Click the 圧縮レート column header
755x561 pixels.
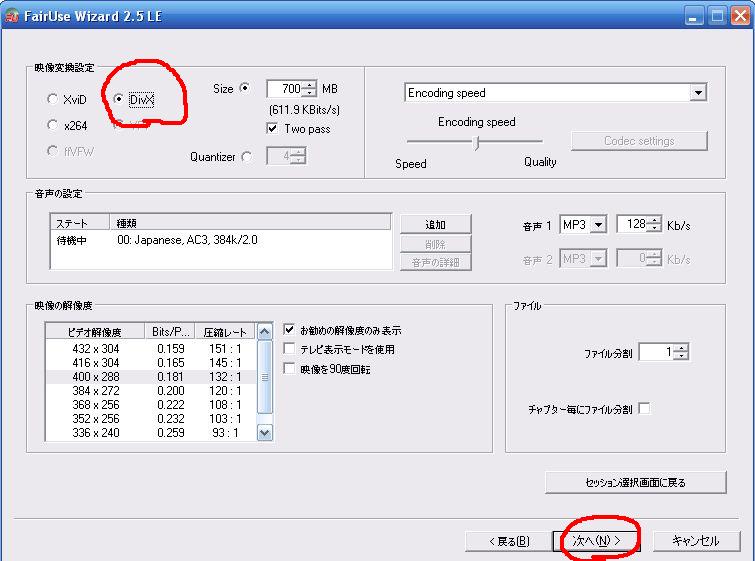[225, 332]
